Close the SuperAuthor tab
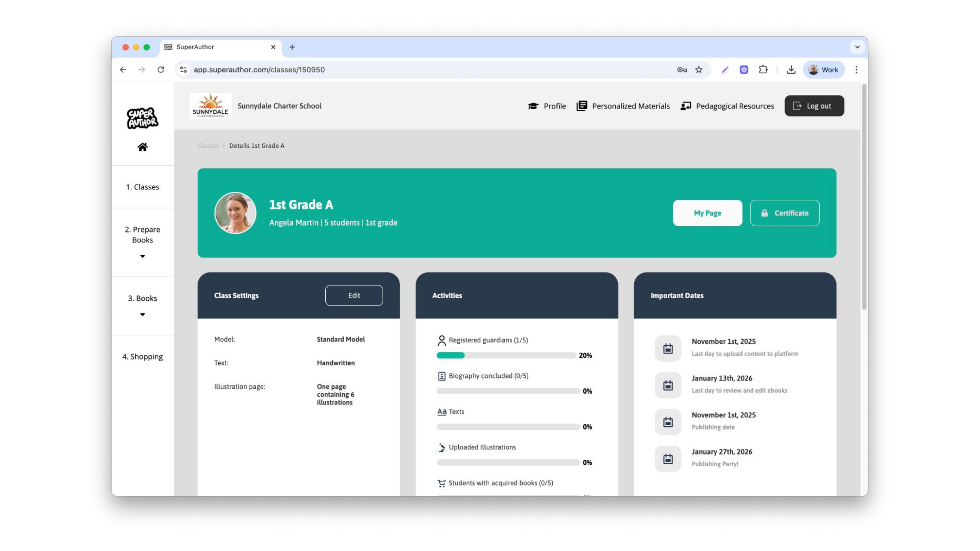This screenshot has height=551, width=980. click(x=273, y=47)
